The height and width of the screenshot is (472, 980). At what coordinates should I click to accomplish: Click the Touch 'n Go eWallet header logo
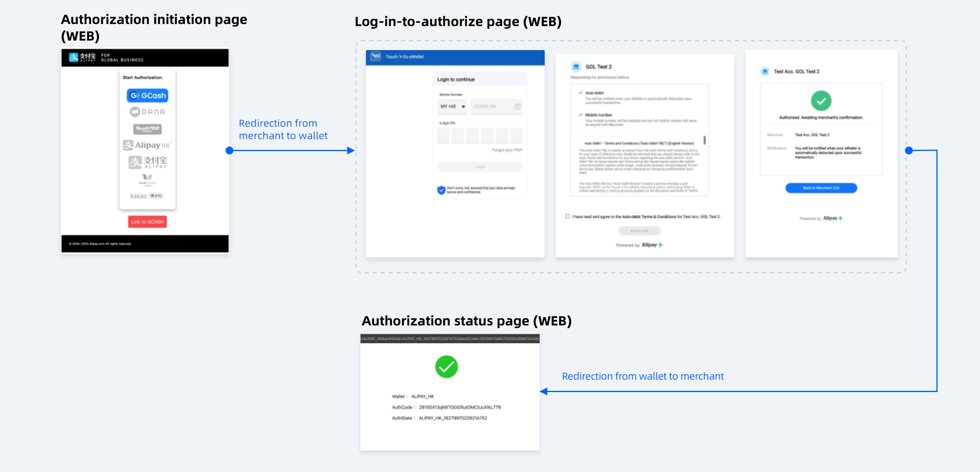pyautogui.click(x=376, y=57)
